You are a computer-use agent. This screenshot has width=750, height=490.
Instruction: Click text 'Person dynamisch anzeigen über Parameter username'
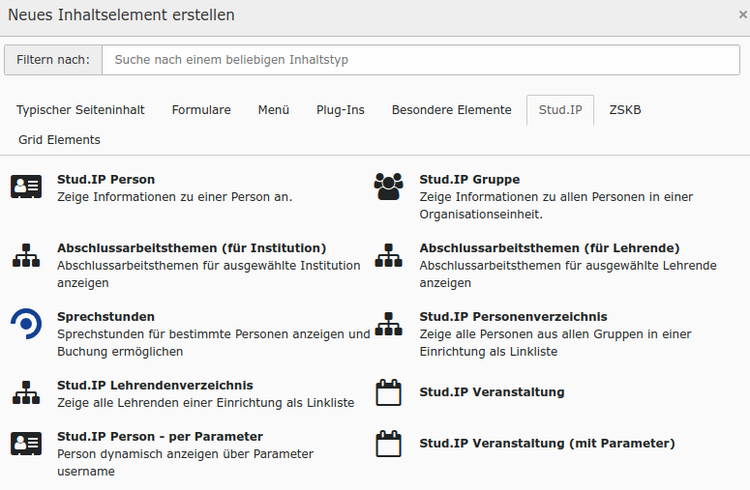[x=185, y=462]
